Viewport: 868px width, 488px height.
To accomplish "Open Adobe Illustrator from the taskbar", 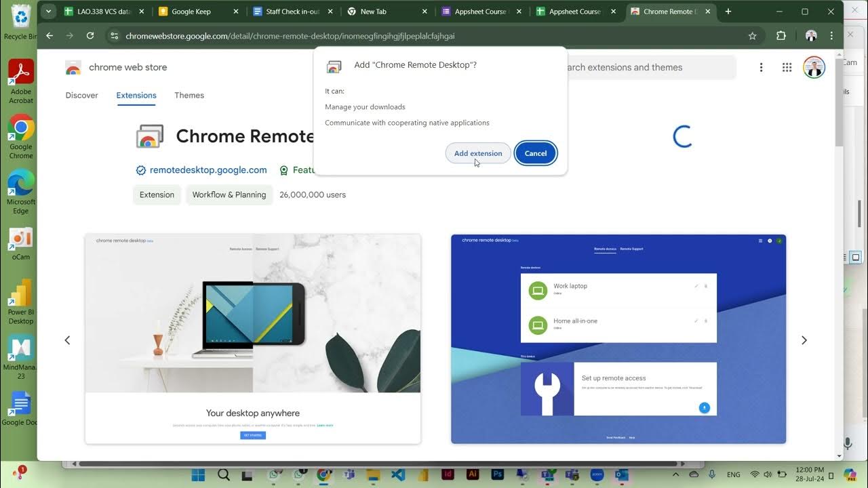I will coord(473,475).
